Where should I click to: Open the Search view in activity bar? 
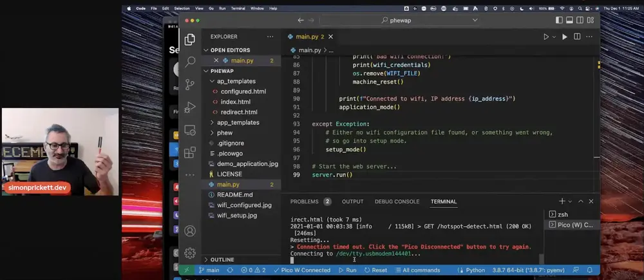190,62
